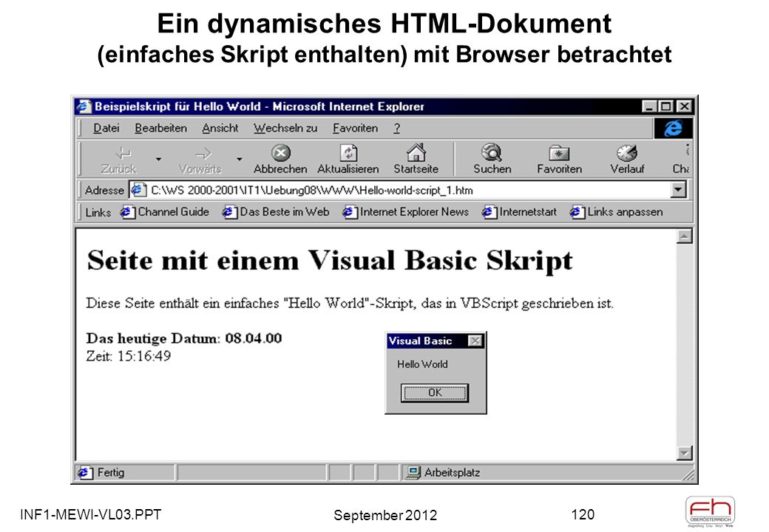769x532 pixels.
Task: Click the 'Visual Basic' dialog title
Action: click(x=420, y=341)
